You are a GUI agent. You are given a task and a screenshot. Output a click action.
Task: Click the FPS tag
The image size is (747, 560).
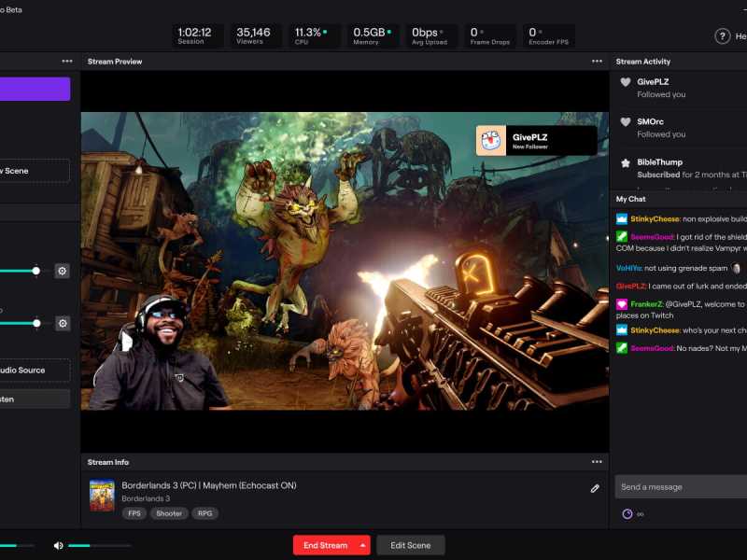pyautogui.click(x=134, y=513)
